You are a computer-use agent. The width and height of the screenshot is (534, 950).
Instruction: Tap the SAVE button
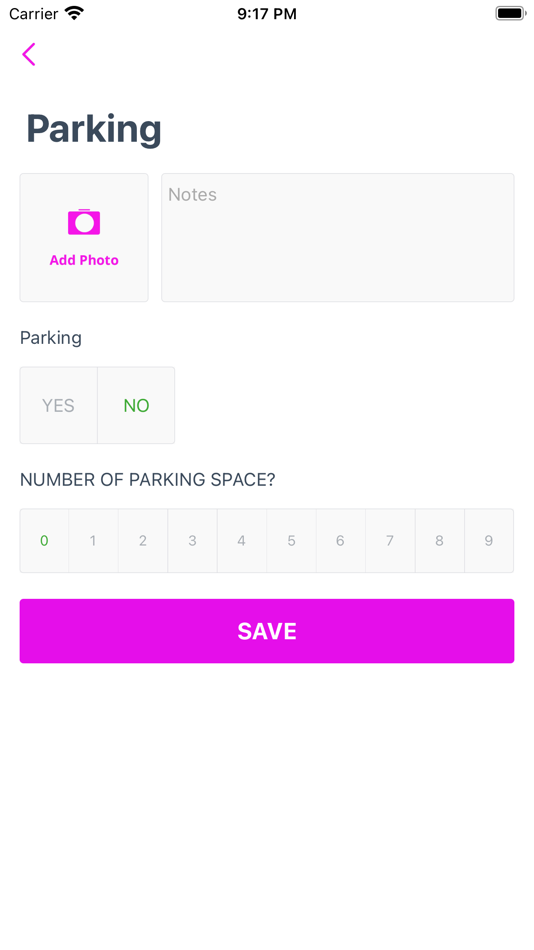267,631
